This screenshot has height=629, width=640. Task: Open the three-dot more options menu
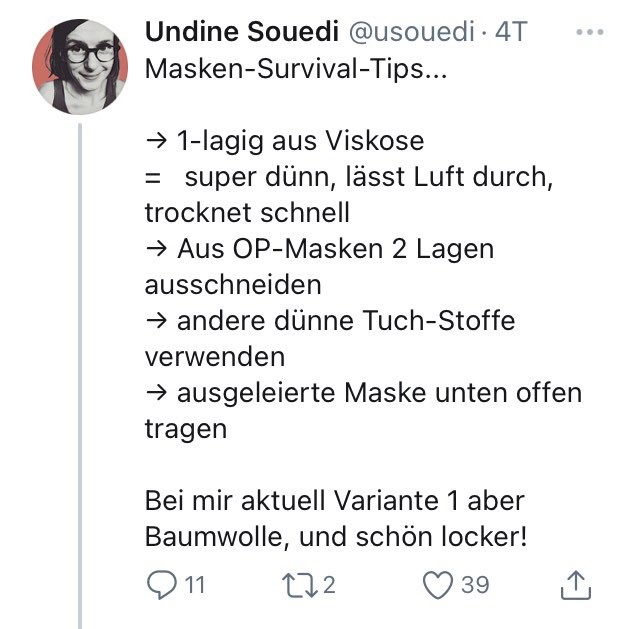(x=591, y=32)
